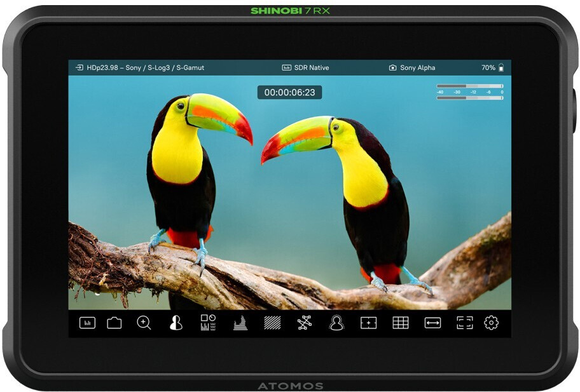Tap the 00:00:06:23 timecode display
Screen dimensions: 580x392
pos(289,92)
